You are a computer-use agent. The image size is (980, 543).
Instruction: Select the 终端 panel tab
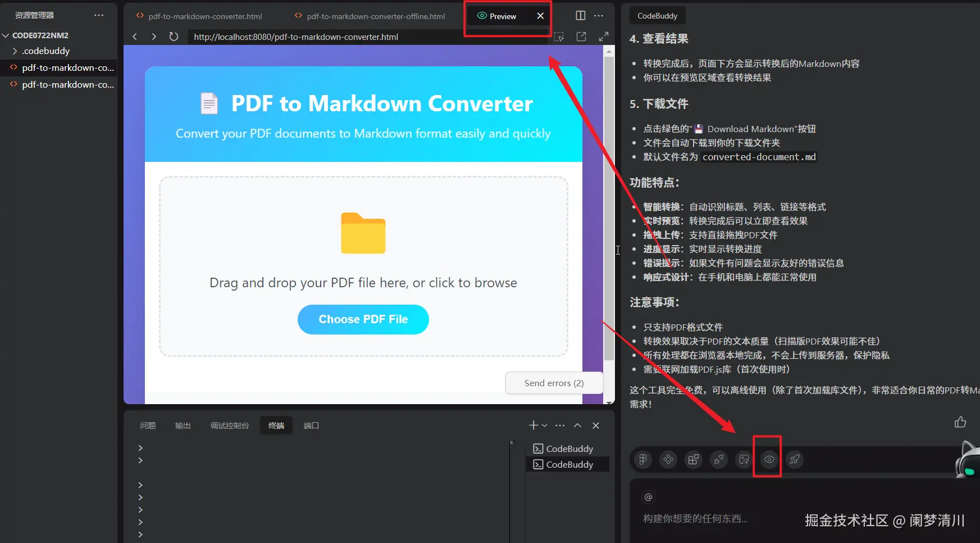point(276,426)
